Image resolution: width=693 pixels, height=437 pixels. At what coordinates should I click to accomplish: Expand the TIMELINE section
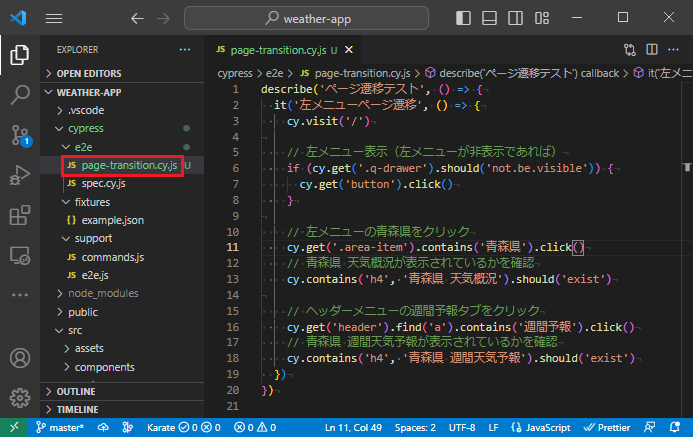(122, 410)
